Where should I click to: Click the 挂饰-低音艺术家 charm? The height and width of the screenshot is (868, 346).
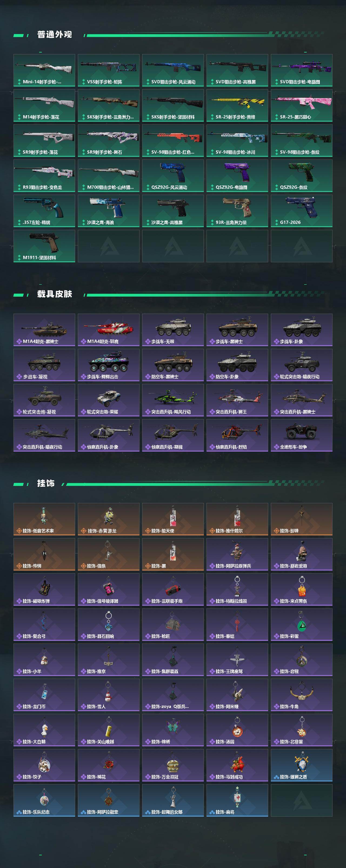44,519
